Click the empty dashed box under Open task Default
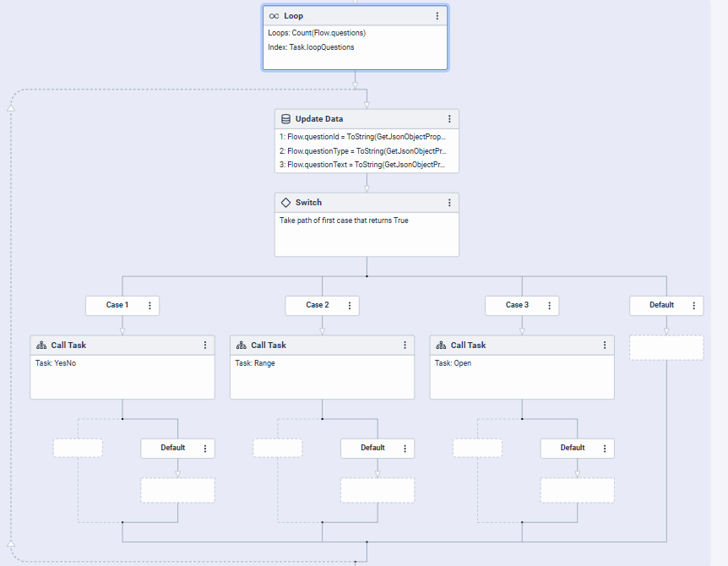 point(577,490)
